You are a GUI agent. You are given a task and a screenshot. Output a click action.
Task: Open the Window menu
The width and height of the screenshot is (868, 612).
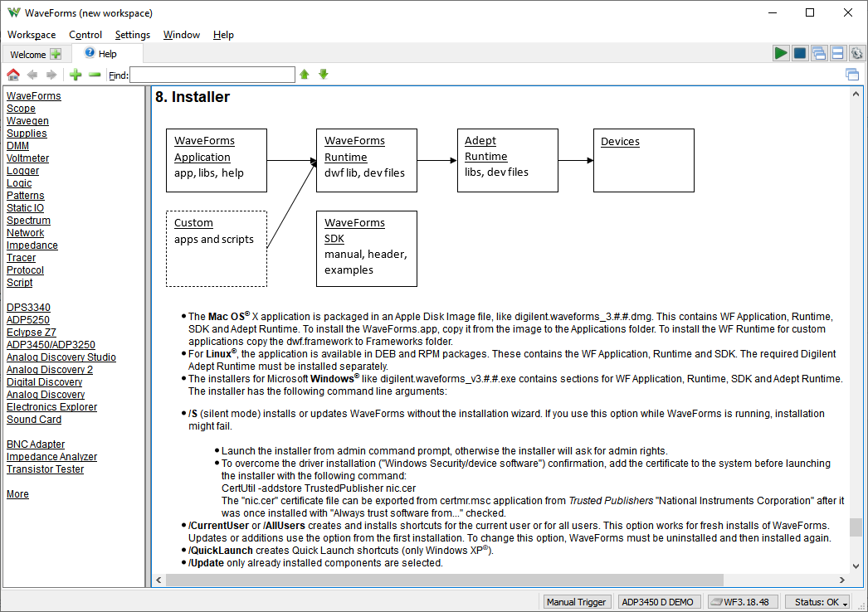point(182,35)
